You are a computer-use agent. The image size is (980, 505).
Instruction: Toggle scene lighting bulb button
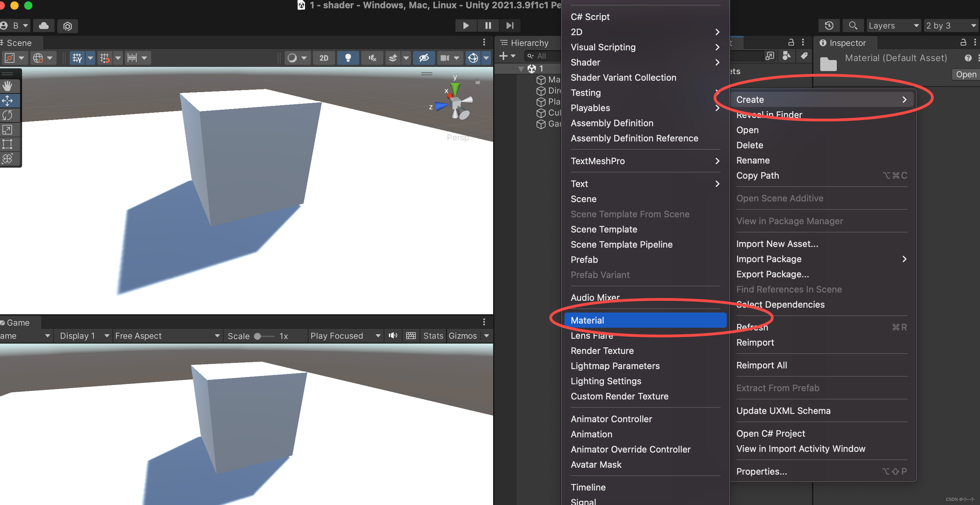[348, 58]
